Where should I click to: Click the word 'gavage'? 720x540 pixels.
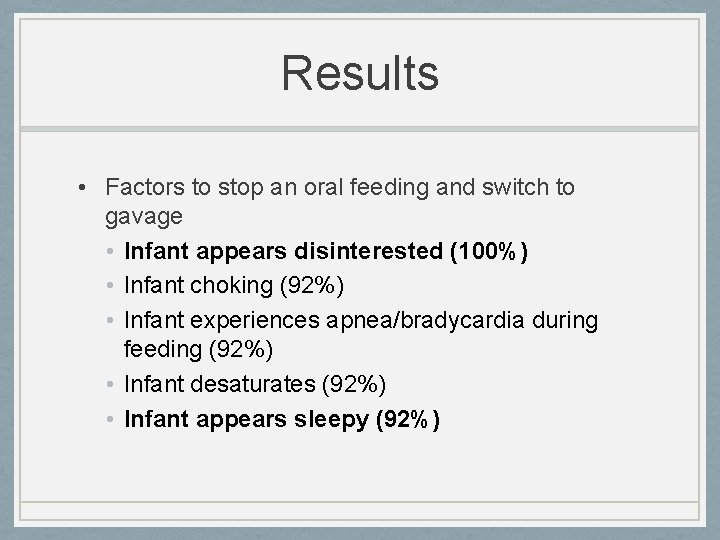143,216
